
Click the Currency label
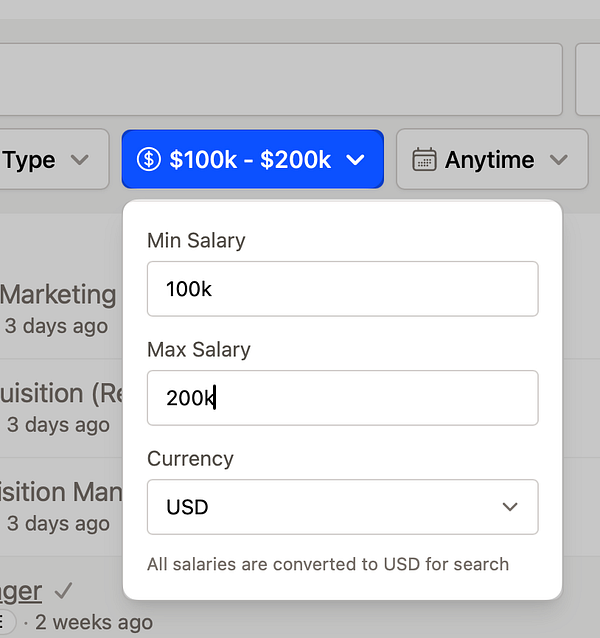tap(190, 459)
